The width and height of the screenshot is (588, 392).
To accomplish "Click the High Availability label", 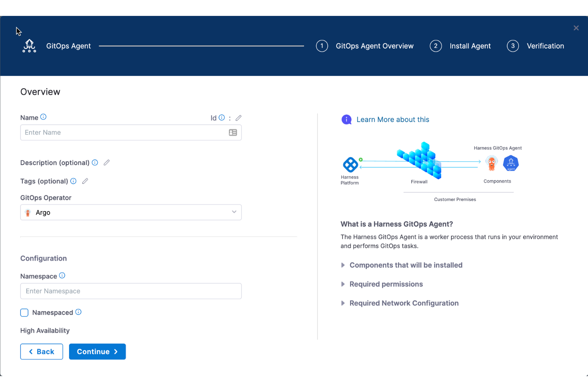I will tap(45, 330).
